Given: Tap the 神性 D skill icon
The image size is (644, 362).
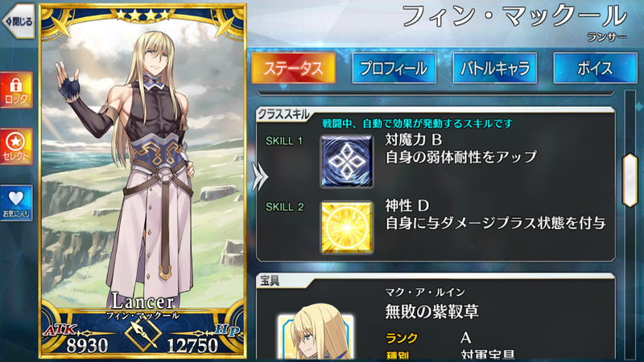Looking at the screenshot, I should [x=347, y=227].
